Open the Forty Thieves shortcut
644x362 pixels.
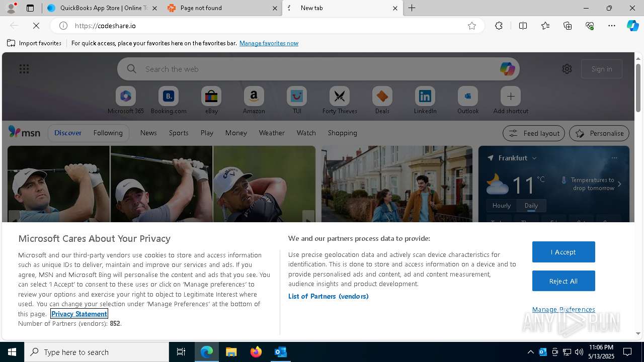(340, 100)
